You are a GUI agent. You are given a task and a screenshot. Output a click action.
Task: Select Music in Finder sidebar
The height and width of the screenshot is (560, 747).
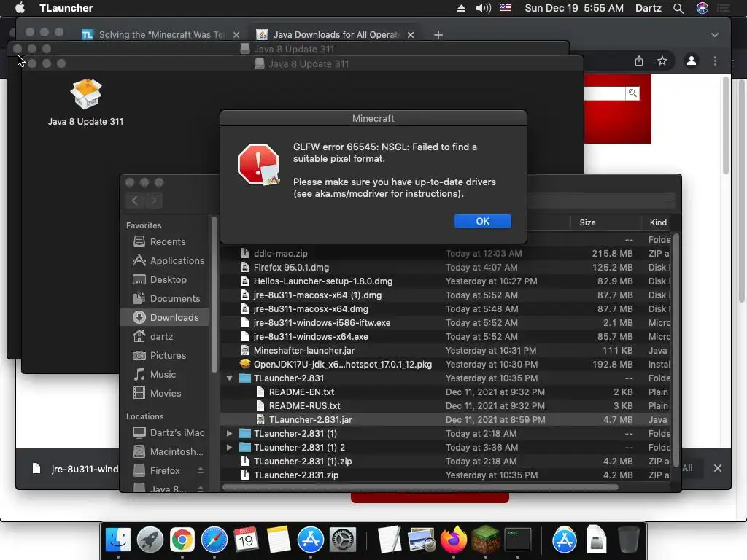(x=164, y=374)
